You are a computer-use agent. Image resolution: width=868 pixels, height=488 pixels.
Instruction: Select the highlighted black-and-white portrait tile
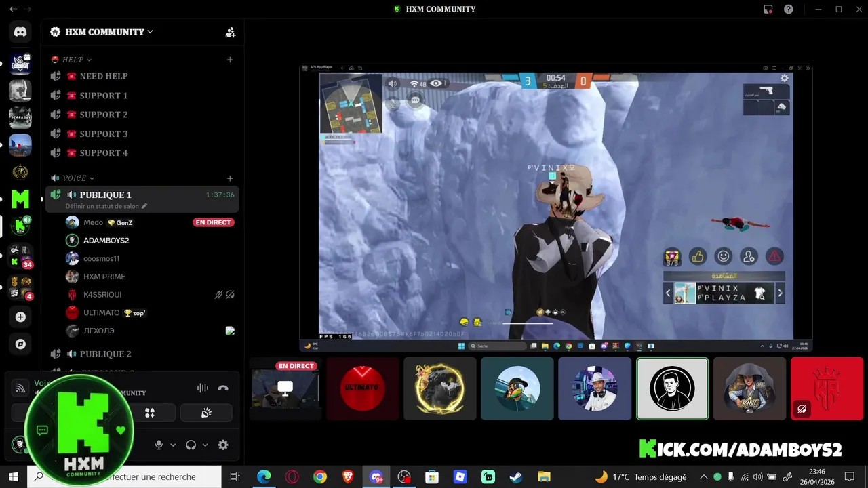click(672, 388)
